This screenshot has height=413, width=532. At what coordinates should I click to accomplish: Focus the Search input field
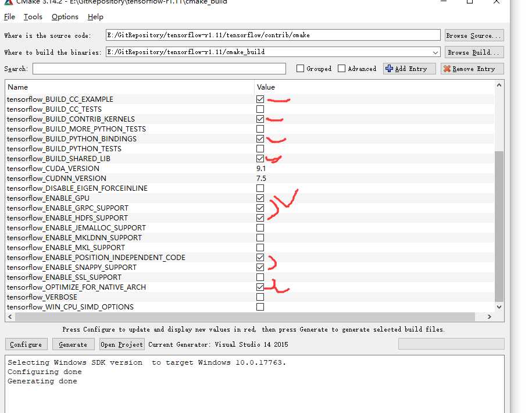[x=159, y=69]
